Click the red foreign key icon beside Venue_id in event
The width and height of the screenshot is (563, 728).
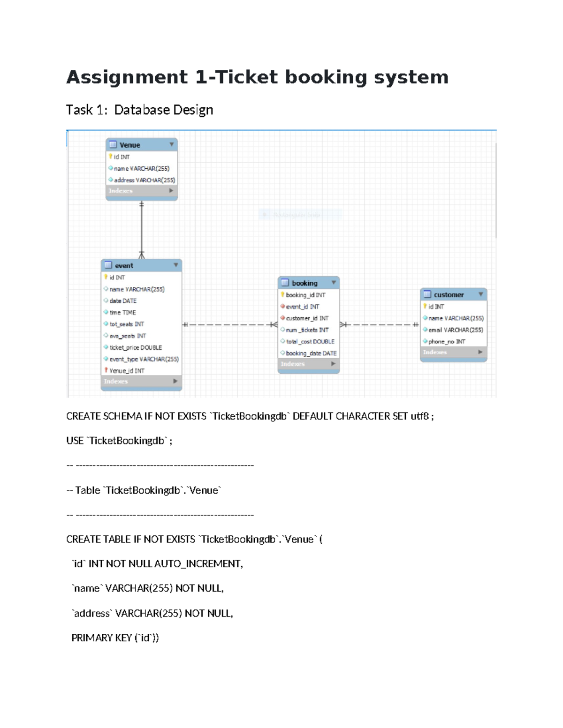106,370
